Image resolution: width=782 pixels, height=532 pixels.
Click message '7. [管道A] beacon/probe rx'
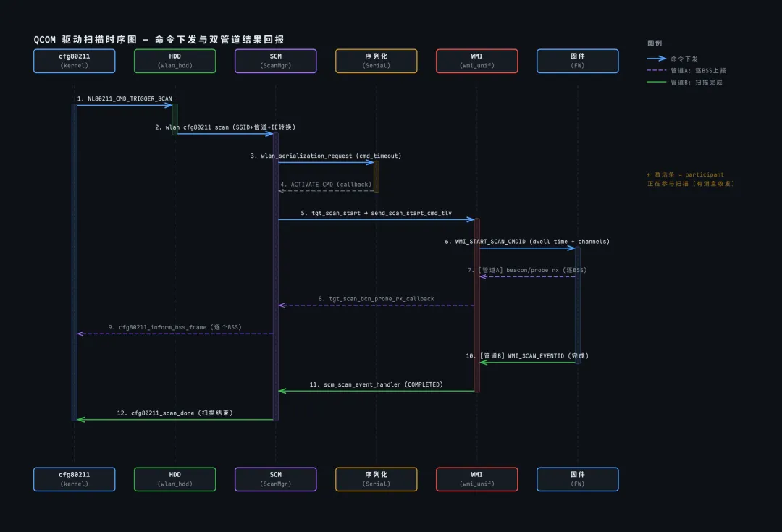pyautogui.click(x=513, y=270)
